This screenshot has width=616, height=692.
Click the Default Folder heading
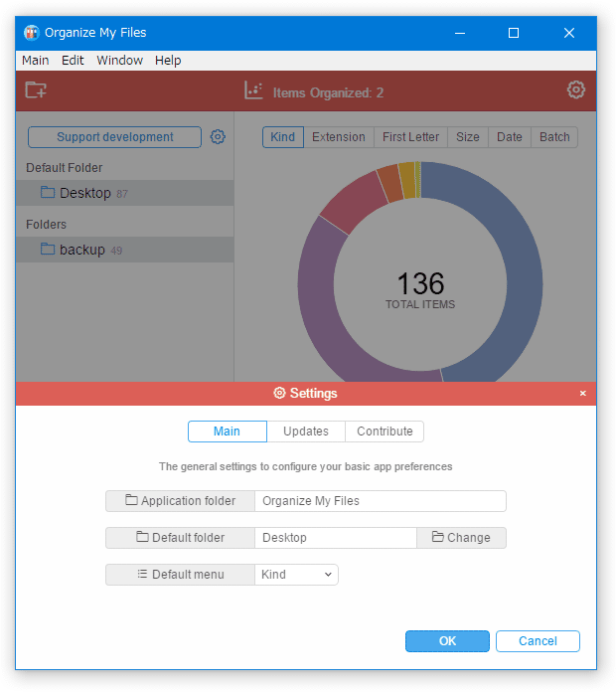[x=65, y=168]
